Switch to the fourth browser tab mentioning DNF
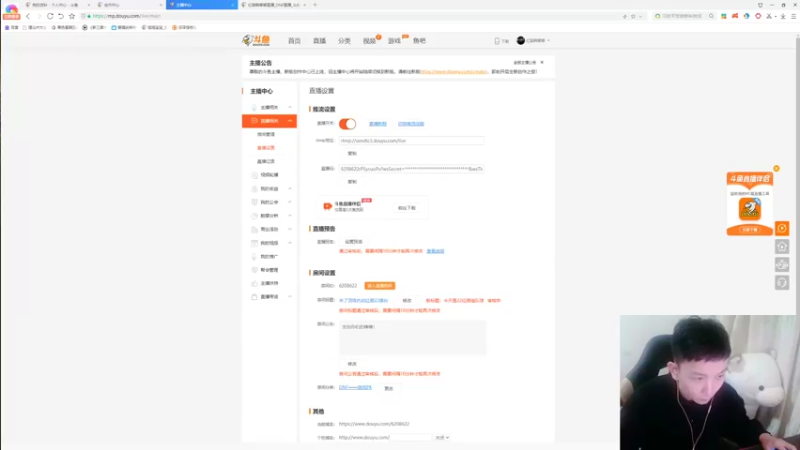The width and height of the screenshot is (800, 450). pos(273,5)
